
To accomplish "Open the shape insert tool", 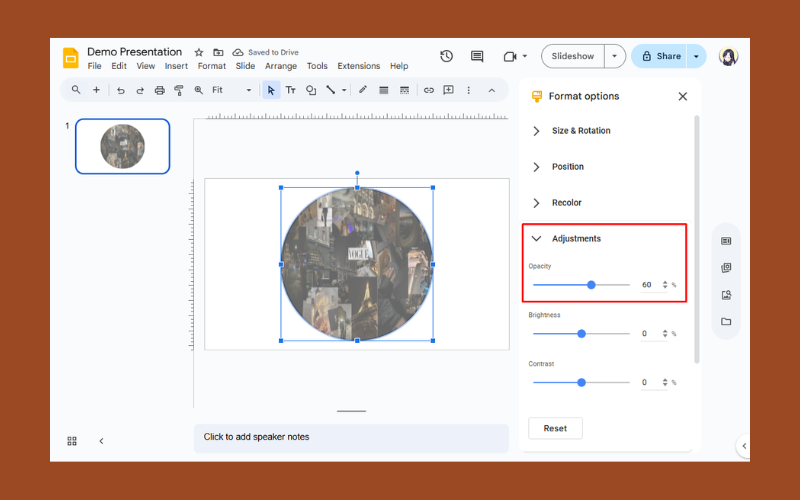I will click(x=311, y=90).
